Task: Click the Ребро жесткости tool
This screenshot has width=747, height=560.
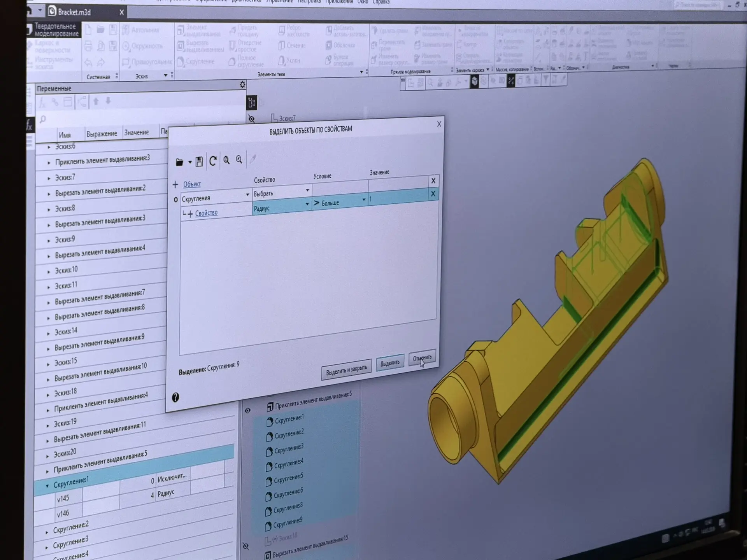Action: (x=294, y=30)
